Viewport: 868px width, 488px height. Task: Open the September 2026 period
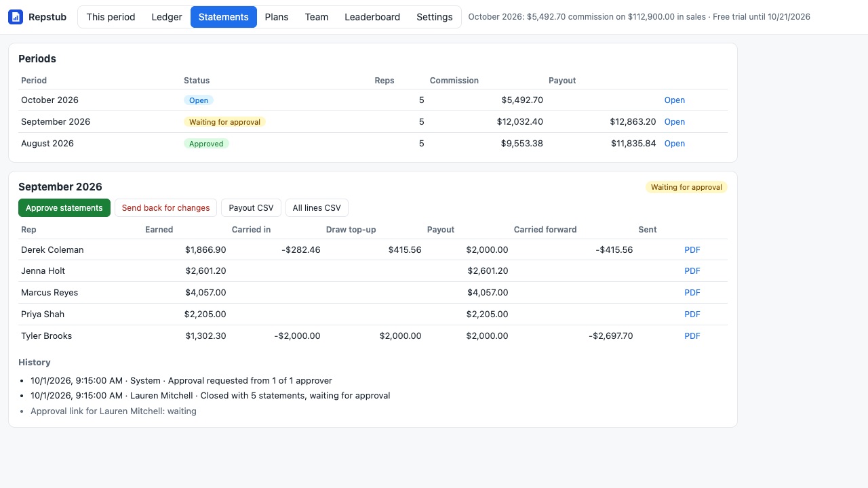coord(675,122)
